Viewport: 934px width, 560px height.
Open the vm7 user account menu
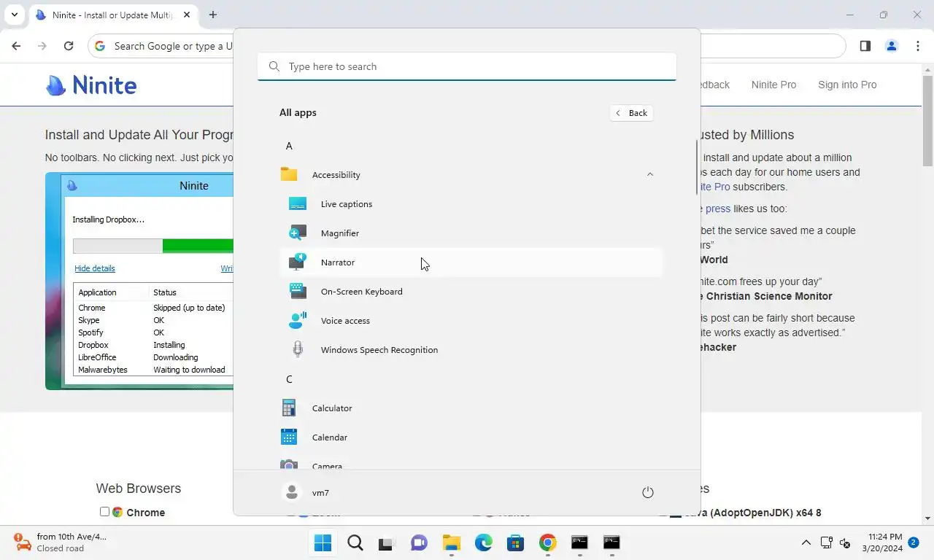pyautogui.click(x=306, y=492)
